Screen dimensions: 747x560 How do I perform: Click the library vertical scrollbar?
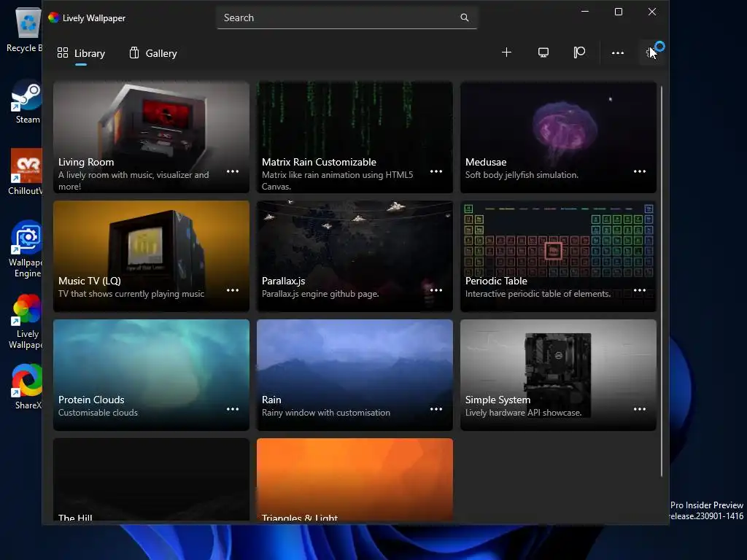click(661, 281)
